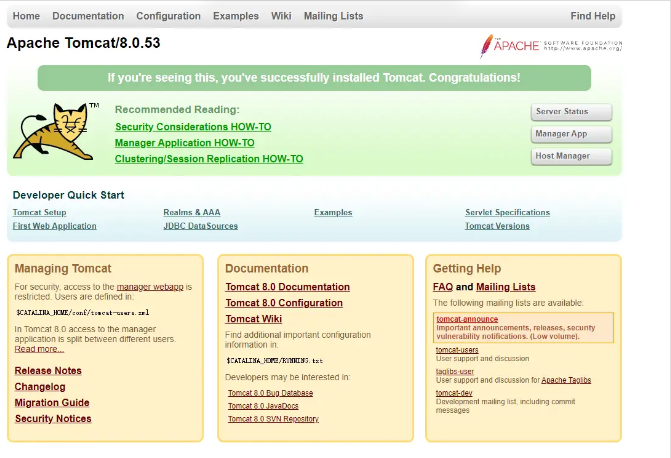The height and width of the screenshot is (458, 671).
Task: Open Security Considerations HOW-TO link
Action: tap(193, 127)
